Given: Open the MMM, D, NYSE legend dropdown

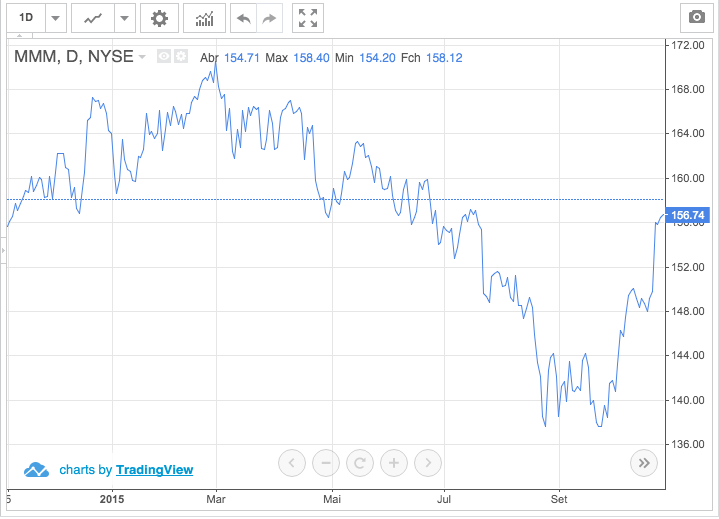Looking at the screenshot, I should coord(142,57).
